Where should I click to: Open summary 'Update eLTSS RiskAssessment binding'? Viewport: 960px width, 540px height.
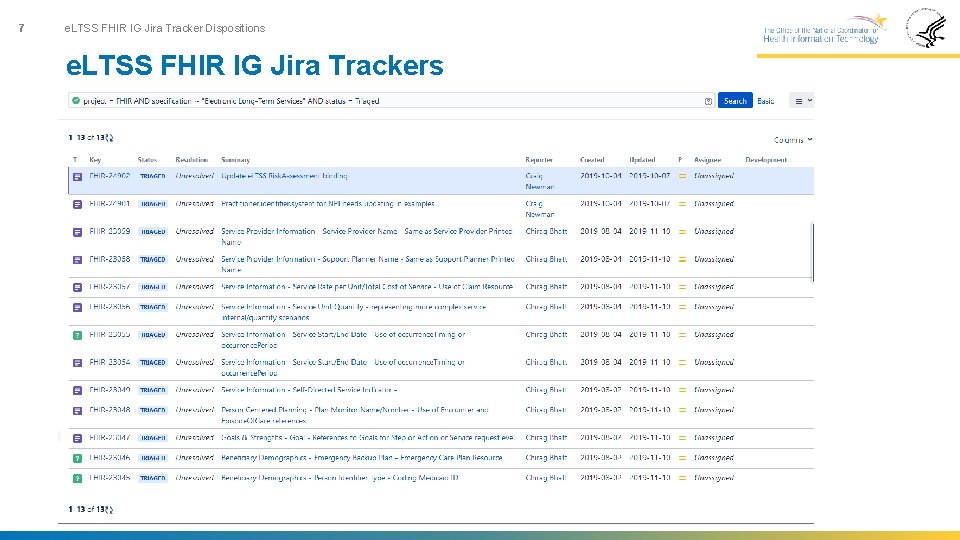[284, 176]
